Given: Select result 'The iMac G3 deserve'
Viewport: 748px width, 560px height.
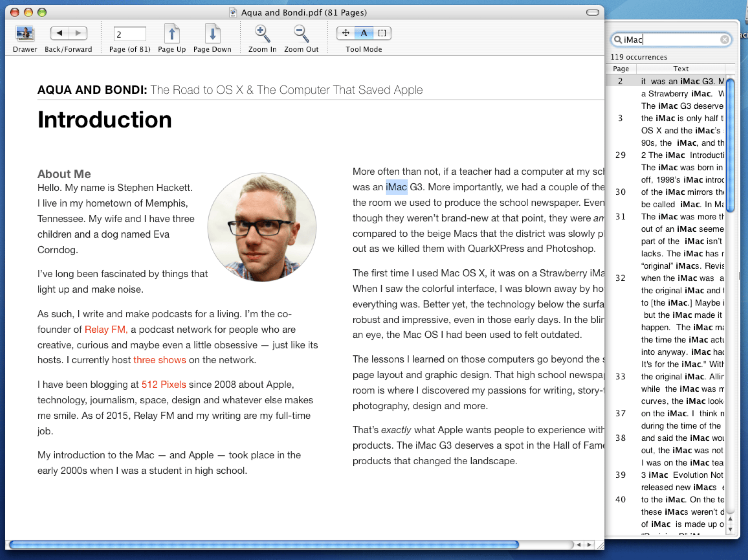Looking at the screenshot, I should pyautogui.click(x=665, y=106).
